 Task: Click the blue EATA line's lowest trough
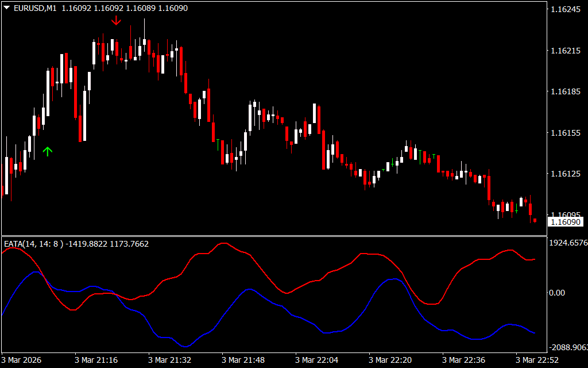[x=185, y=346]
